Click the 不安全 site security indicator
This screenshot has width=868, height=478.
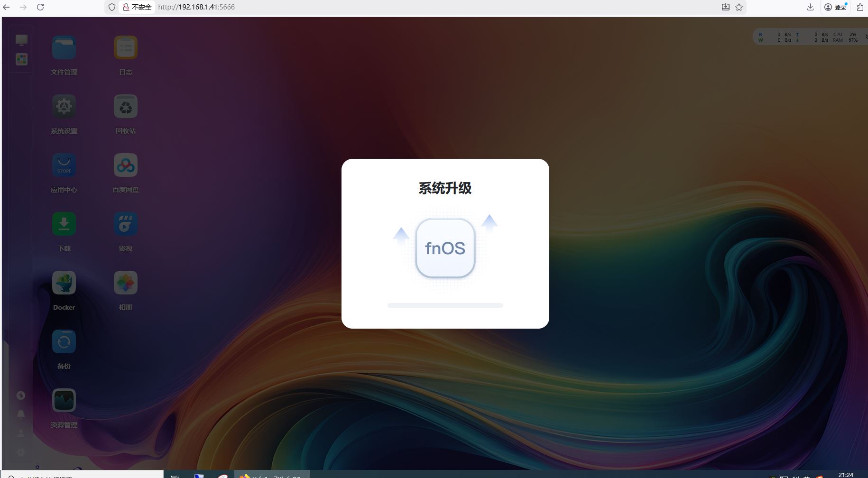point(137,7)
